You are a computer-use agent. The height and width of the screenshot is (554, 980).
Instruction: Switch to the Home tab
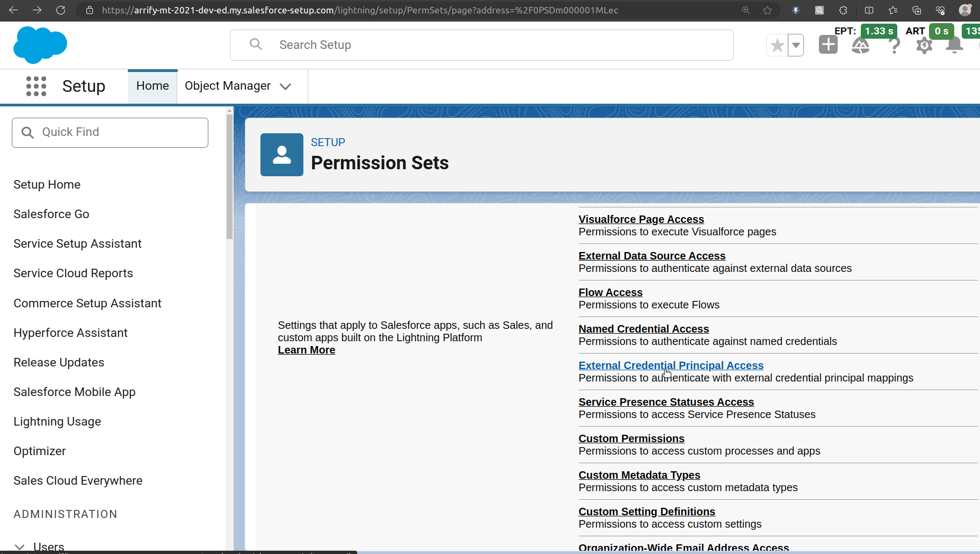[153, 85]
